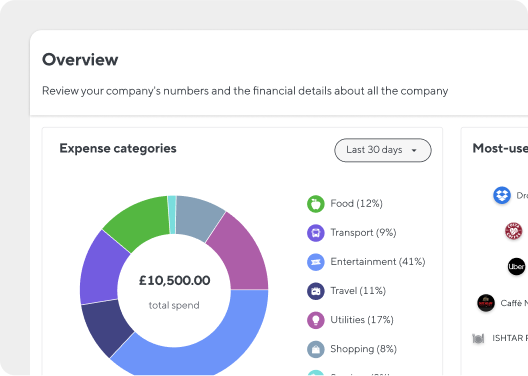Click the Dropbox merchant logo
The height and width of the screenshot is (376, 528).
tap(502, 195)
